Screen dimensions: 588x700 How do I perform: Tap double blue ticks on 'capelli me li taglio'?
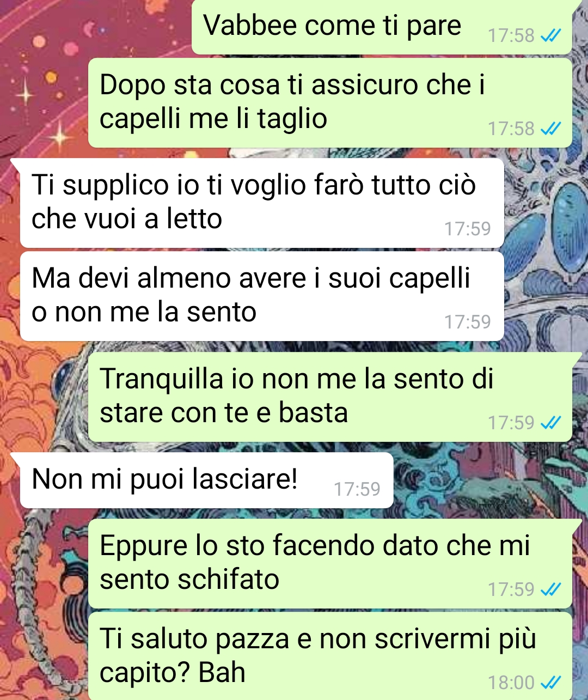(550, 129)
